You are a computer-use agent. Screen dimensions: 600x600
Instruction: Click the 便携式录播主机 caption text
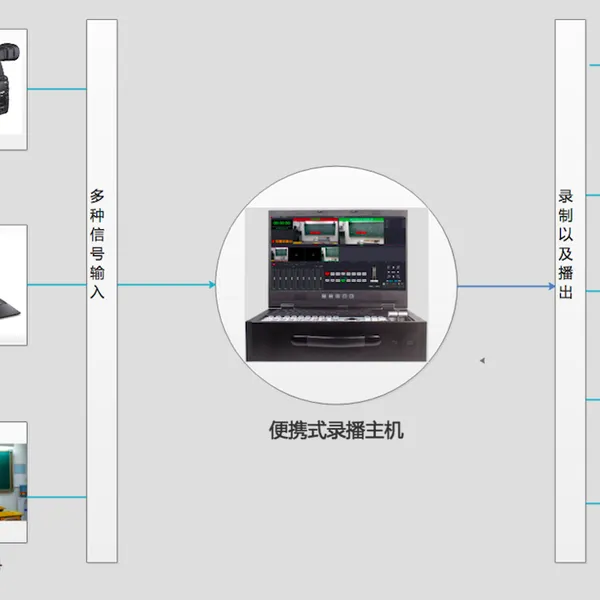click(x=336, y=430)
